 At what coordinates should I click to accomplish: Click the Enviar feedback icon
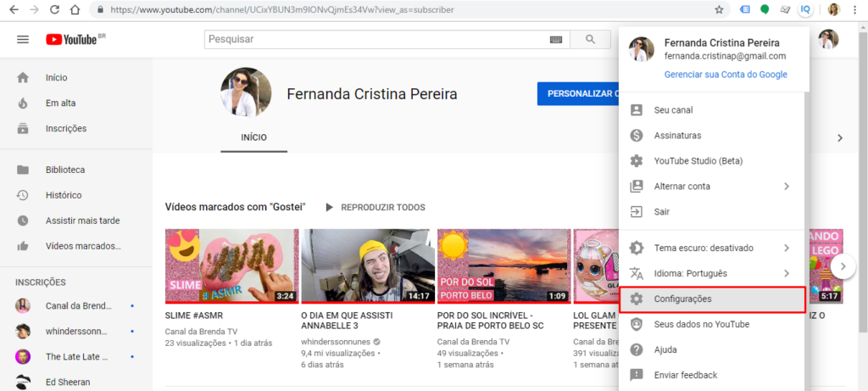click(637, 376)
